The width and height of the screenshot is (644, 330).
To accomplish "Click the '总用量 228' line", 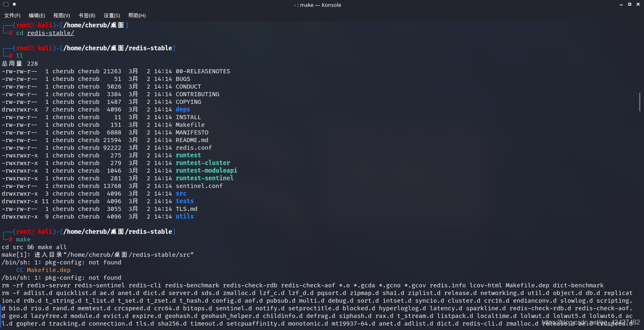I will [x=20, y=64].
